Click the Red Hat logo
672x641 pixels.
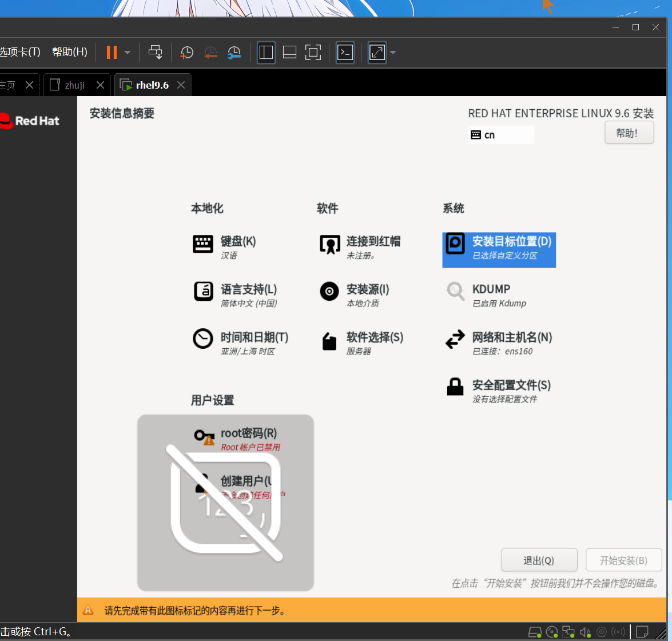point(30,121)
